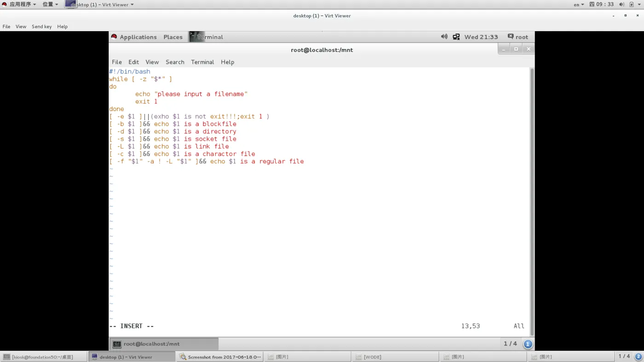Click the "is a directory" line

click(172, 131)
